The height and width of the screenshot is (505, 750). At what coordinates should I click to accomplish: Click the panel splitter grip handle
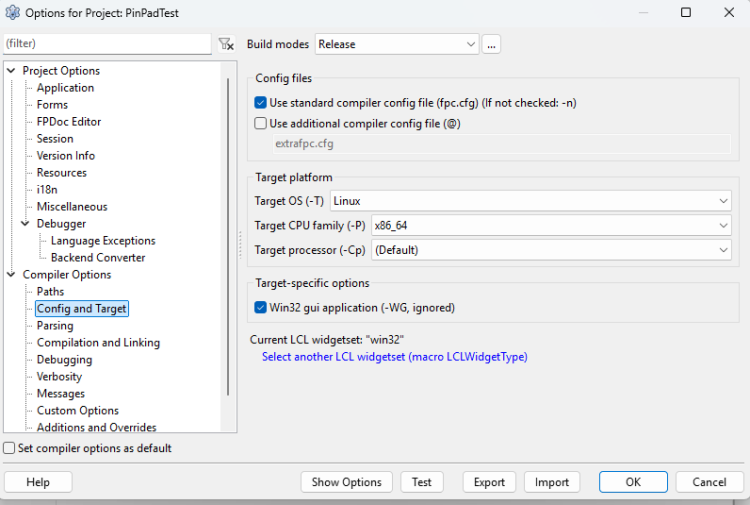click(240, 245)
